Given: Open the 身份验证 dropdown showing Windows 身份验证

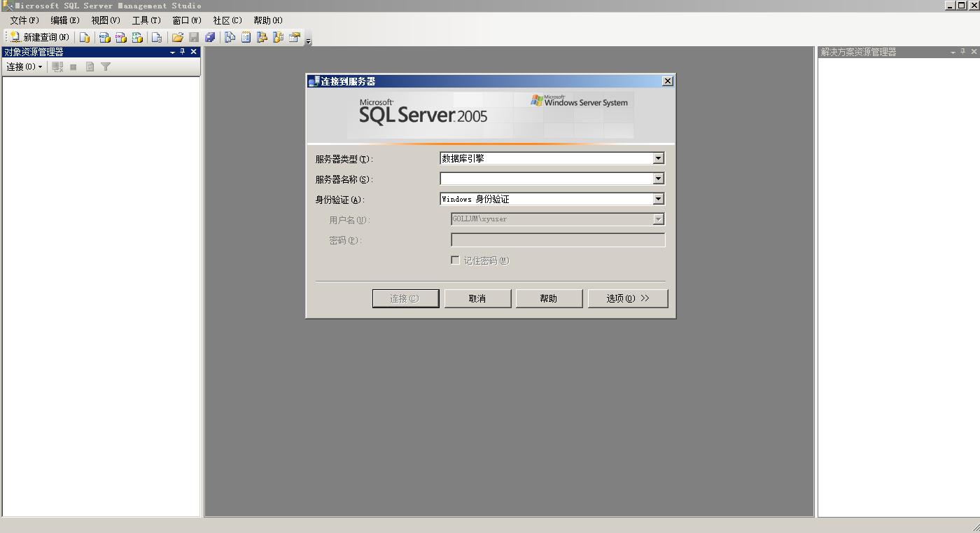Looking at the screenshot, I should [552, 199].
